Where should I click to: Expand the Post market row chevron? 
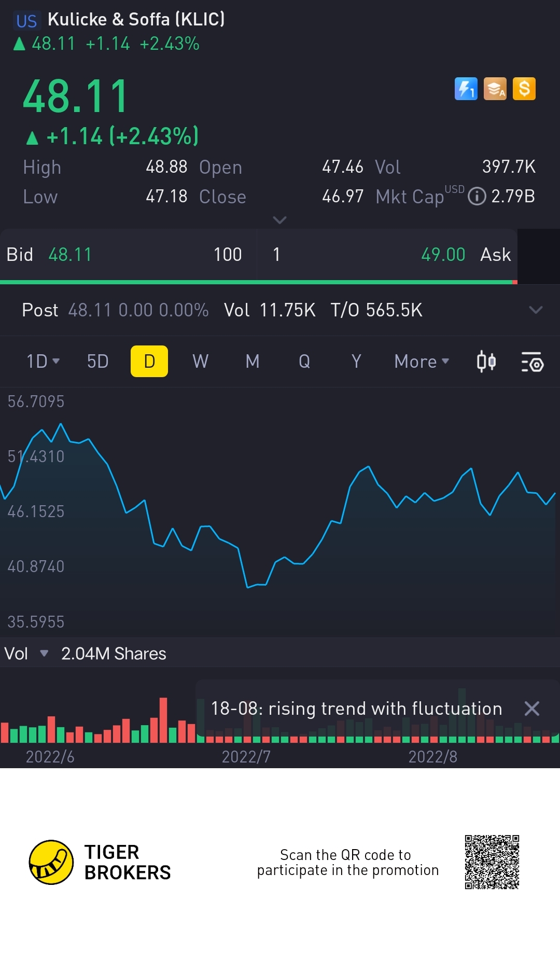pyautogui.click(x=536, y=310)
